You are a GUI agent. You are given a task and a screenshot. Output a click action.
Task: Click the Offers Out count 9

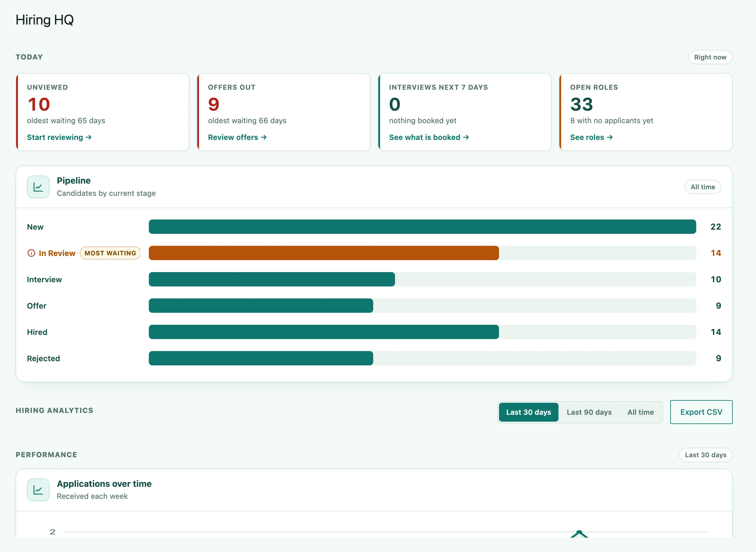[x=214, y=104]
